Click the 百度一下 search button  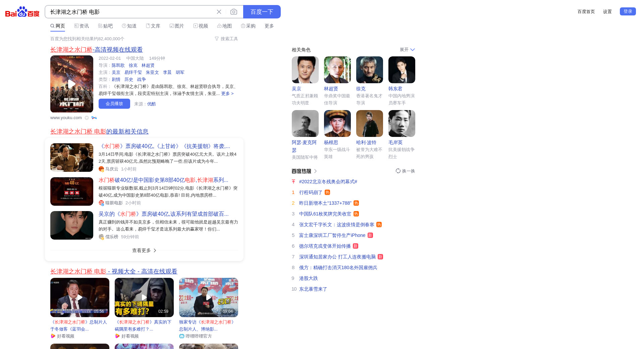[262, 12]
